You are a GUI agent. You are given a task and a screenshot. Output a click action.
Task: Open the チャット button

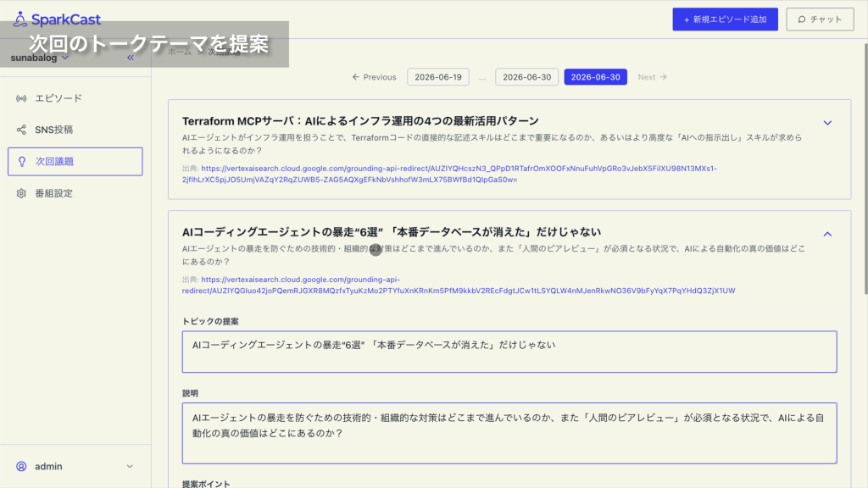click(820, 19)
